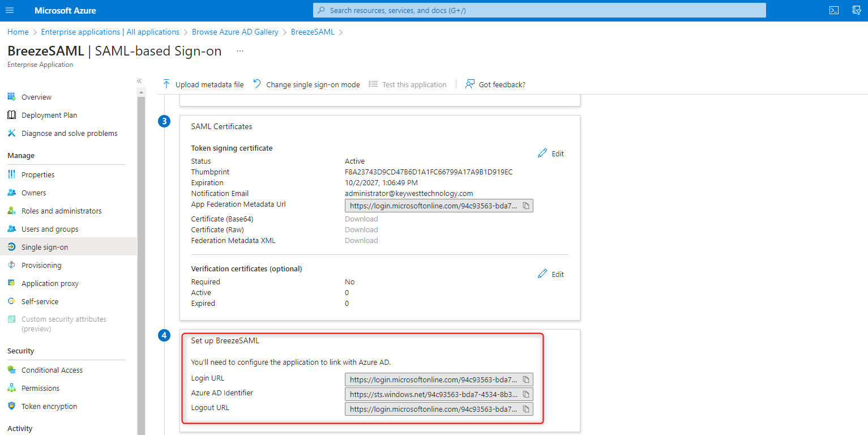Click the Single sign-on icon

coord(11,247)
